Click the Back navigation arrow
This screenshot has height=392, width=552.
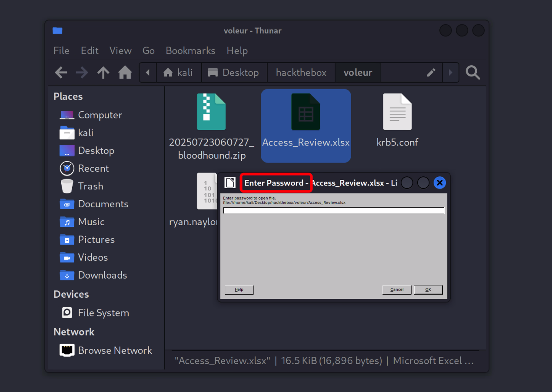(x=61, y=73)
